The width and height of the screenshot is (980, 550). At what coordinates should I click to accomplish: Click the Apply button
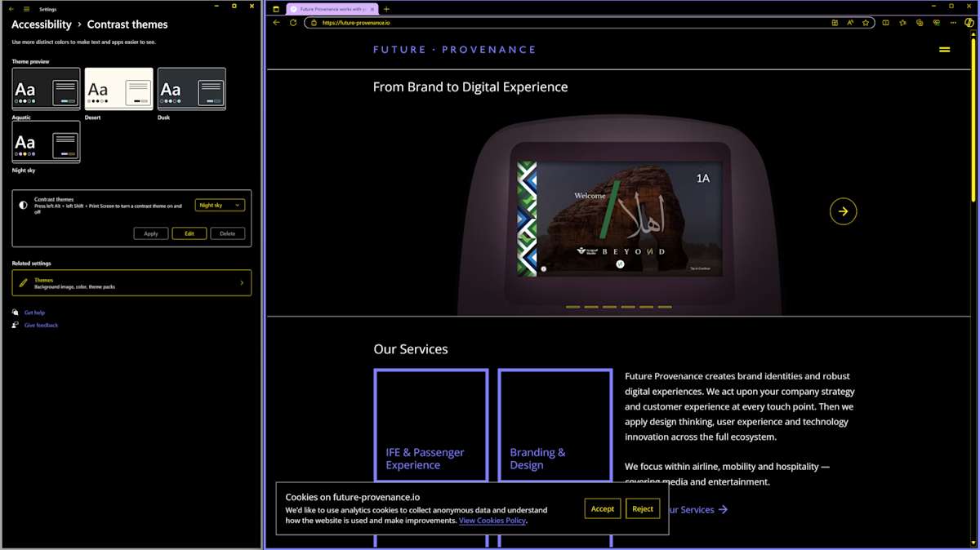(x=151, y=233)
